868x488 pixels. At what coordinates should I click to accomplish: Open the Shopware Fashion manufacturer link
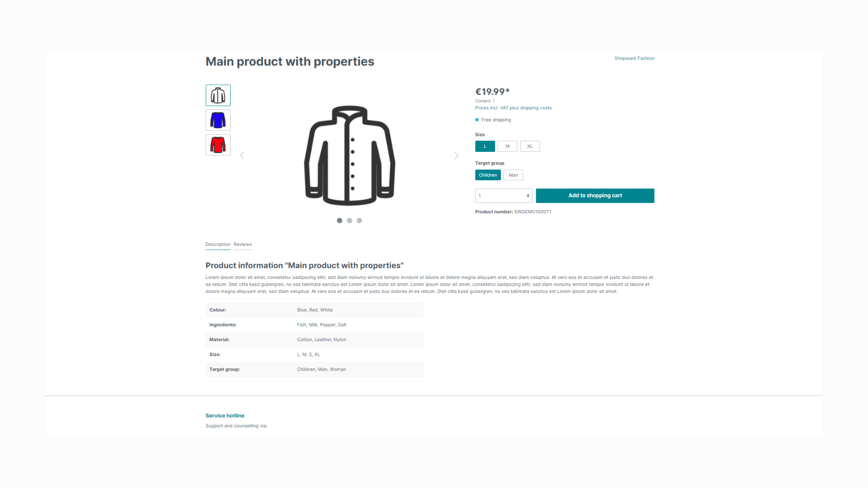[634, 58]
